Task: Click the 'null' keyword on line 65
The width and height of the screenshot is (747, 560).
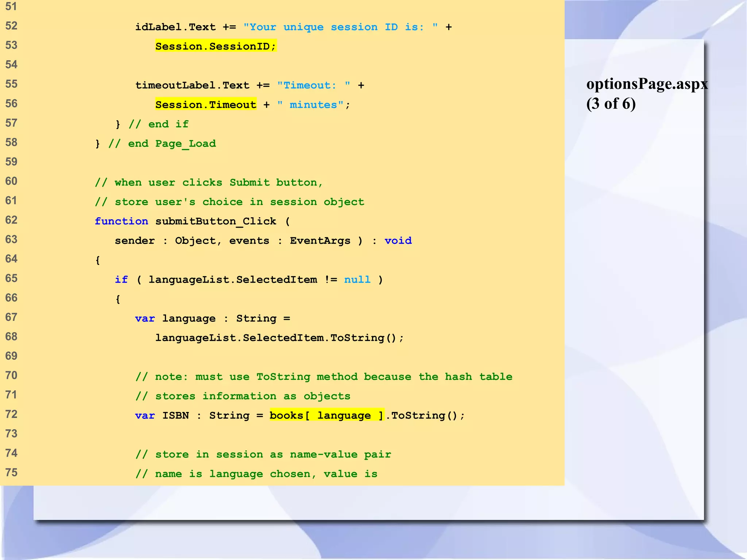Action: pyautogui.click(x=357, y=280)
